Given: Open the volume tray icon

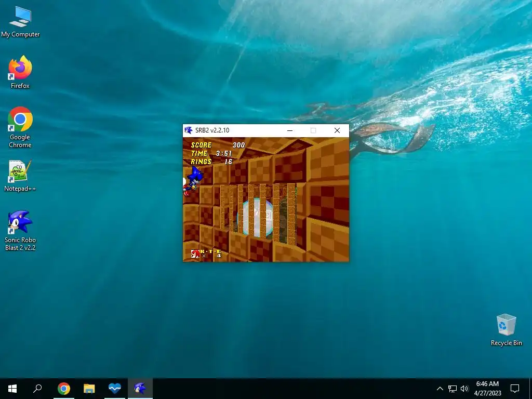Looking at the screenshot, I should tap(464, 389).
